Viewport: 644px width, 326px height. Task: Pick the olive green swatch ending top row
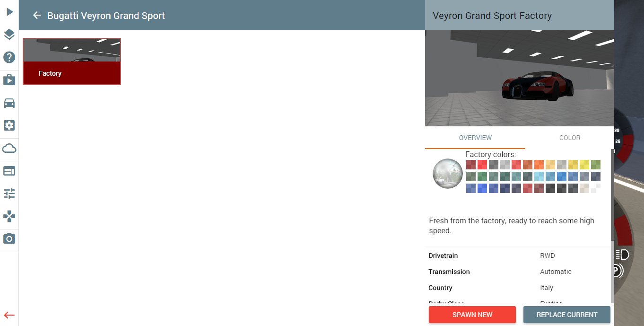(x=596, y=165)
